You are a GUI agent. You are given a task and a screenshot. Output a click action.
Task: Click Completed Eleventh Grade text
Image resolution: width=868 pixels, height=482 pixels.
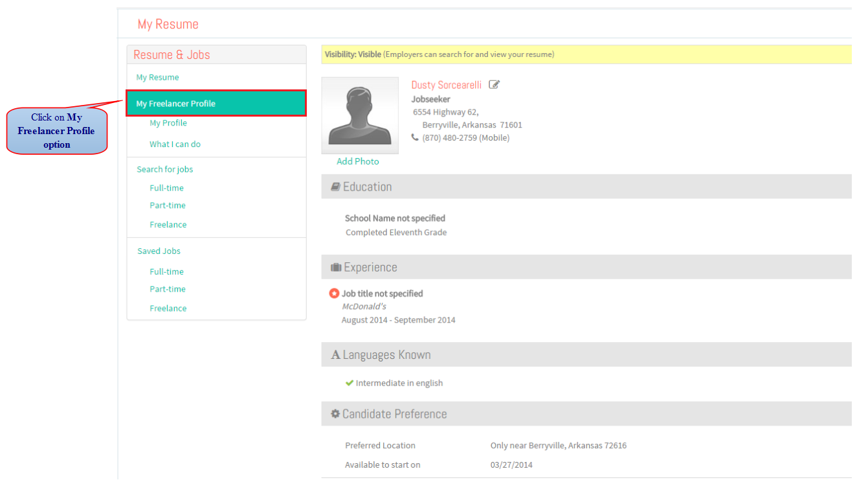pyautogui.click(x=396, y=233)
